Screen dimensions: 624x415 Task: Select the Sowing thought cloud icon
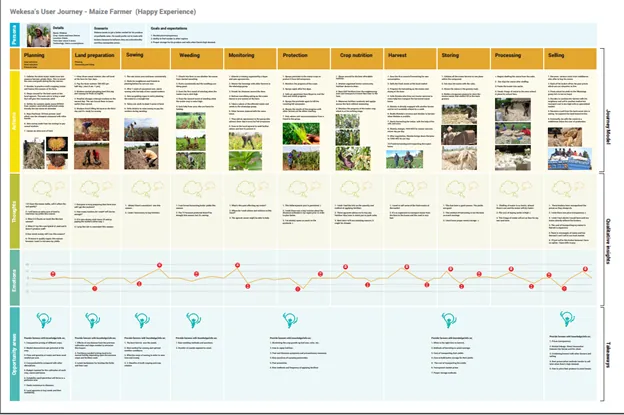[147, 188]
